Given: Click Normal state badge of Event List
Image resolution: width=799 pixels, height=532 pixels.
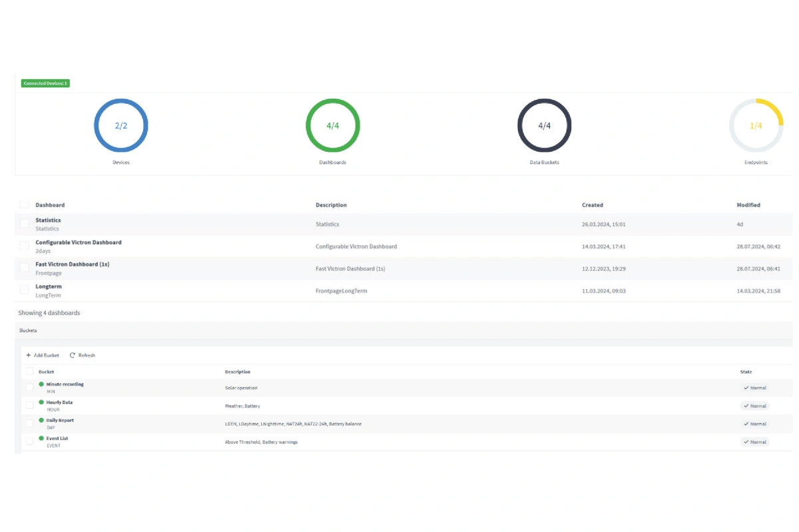Looking at the screenshot, I should (x=755, y=441).
